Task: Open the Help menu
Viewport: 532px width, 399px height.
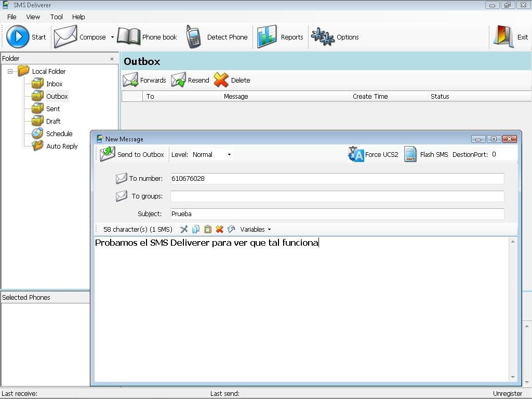Action: click(x=78, y=17)
